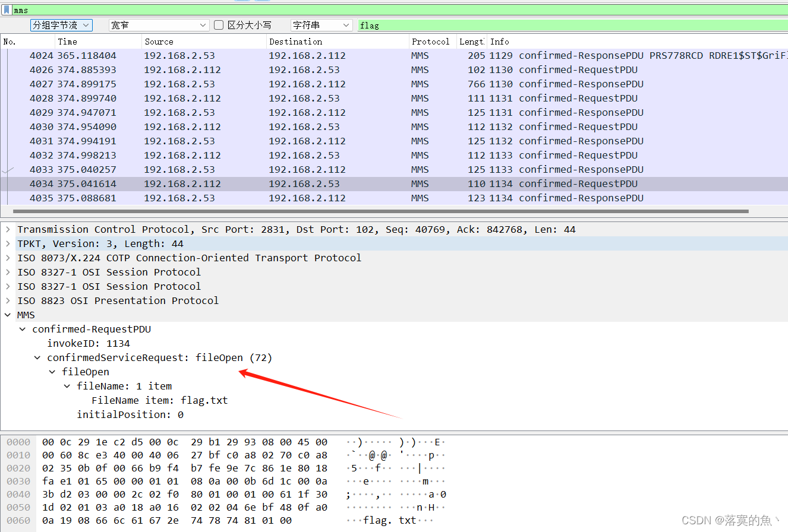Click horizontal scrollbar of packet list
This screenshot has height=532, width=788.
point(380,211)
